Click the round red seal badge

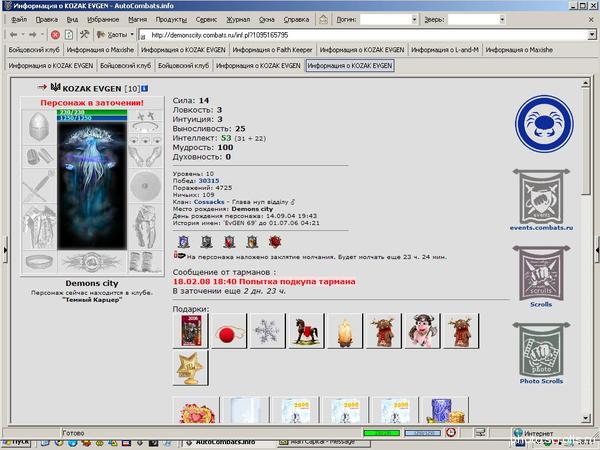coord(275,242)
